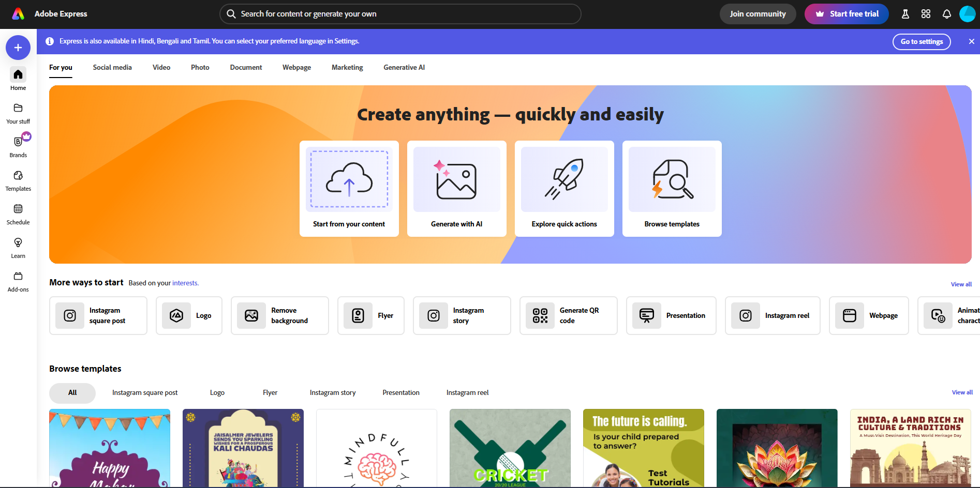Screen dimensions: 980x488
Task: Open Adobe Express Labs beaker icon
Action: click(x=905, y=14)
